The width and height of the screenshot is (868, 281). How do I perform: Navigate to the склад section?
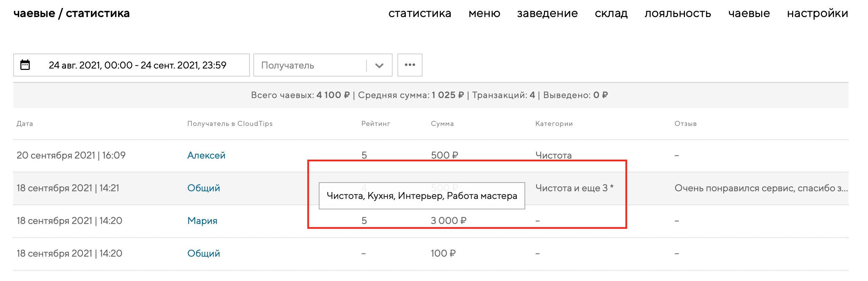(x=611, y=13)
